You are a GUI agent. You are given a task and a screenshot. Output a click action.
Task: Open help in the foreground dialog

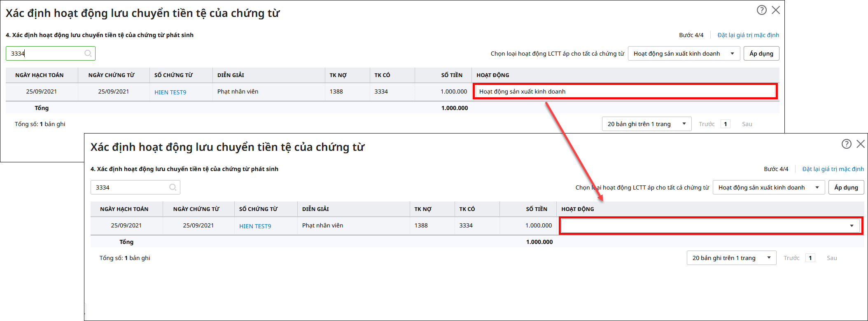pos(846,144)
